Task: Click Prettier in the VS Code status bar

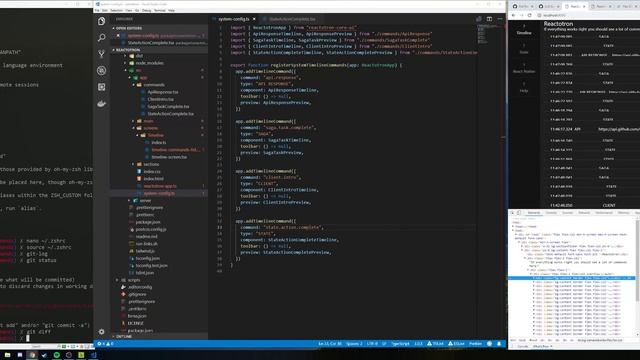Action: tap(475, 344)
